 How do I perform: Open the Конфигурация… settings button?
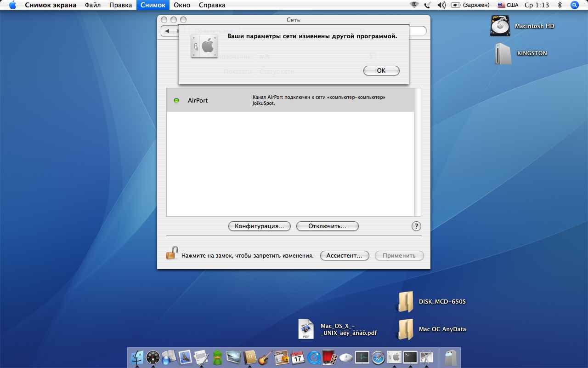pyautogui.click(x=260, y=226)
